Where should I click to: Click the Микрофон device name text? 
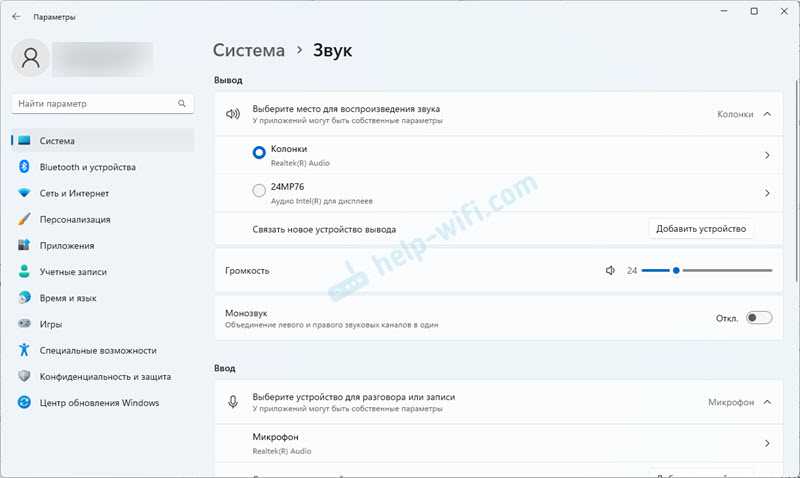[276, 437]
